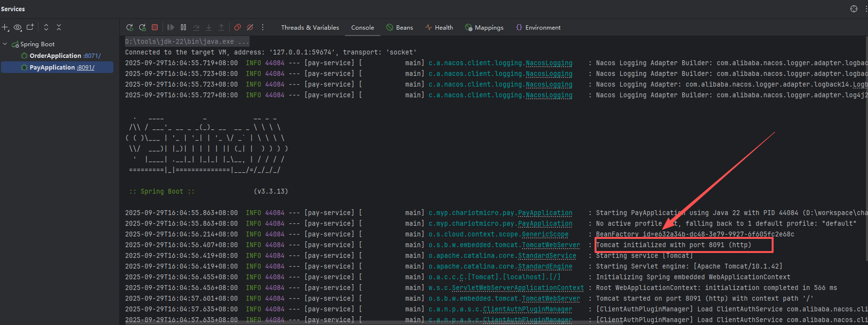The image size is (868, 325).
Task: Open the GenericScope class link
Action: [x=545, y=235]
